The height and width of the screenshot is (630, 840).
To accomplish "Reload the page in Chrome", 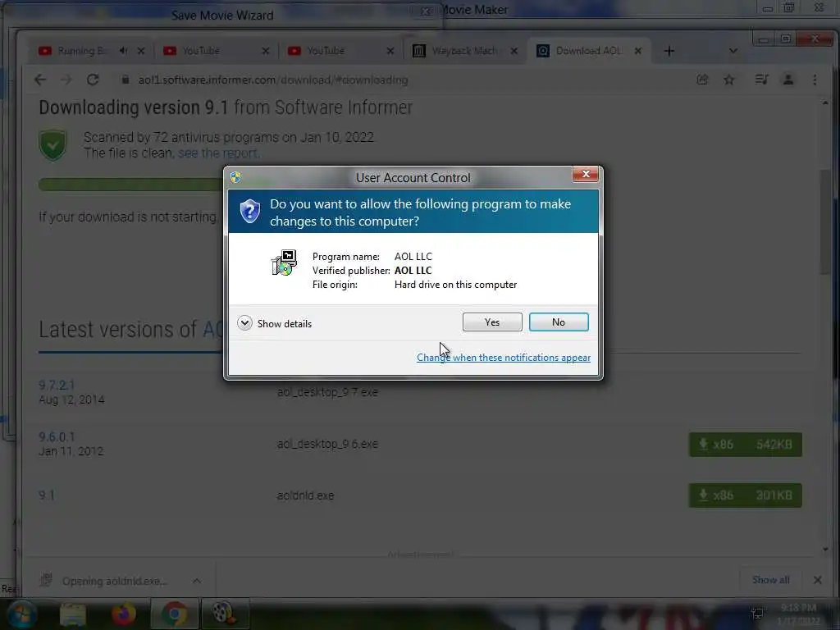I will coord(93,80).
